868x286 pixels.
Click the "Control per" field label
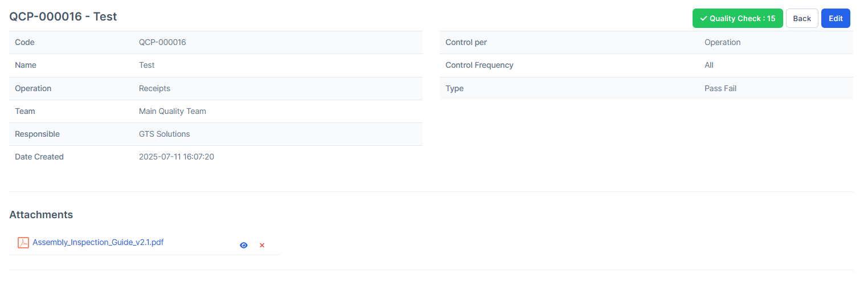tap(466, 42)
